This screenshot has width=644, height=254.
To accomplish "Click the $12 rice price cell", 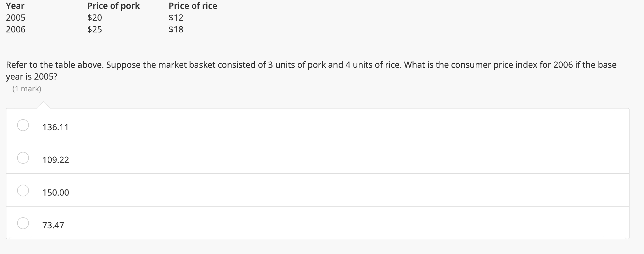I will point(176,18).
